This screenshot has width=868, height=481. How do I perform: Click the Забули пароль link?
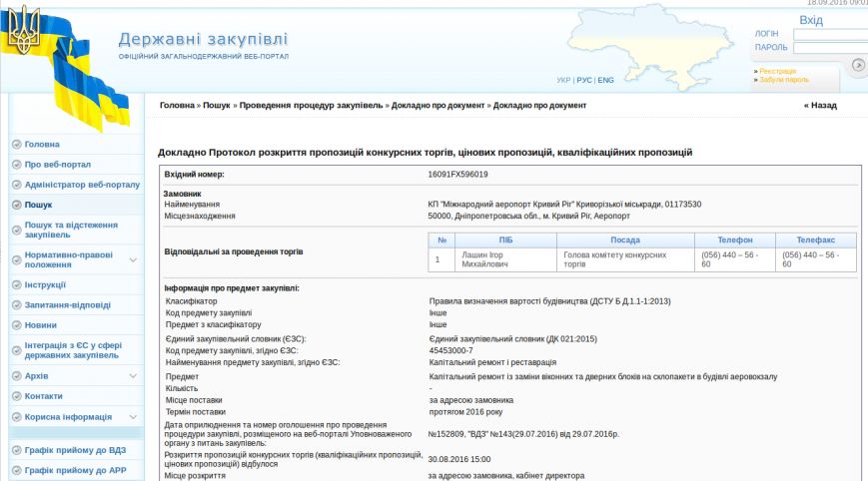(784, 80)
